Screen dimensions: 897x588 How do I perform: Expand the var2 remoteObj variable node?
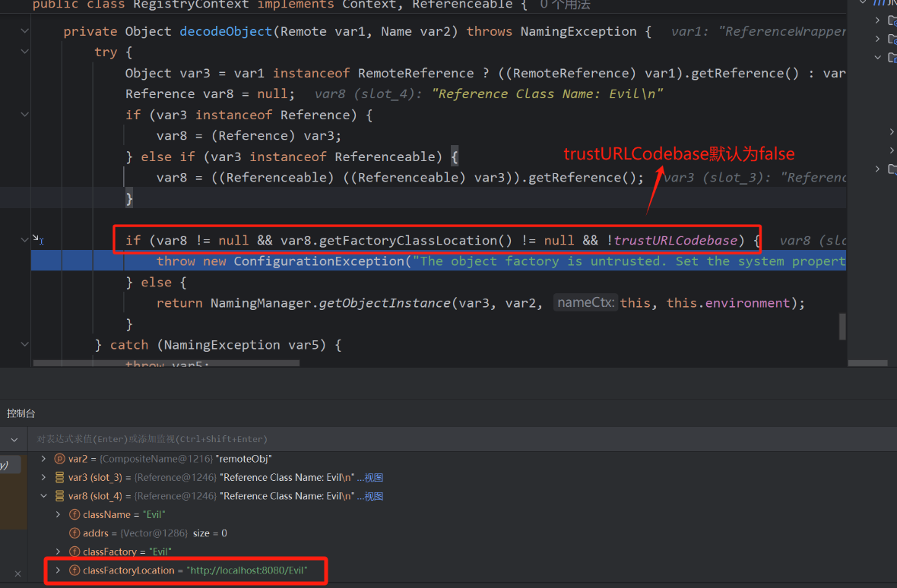click(43, 459)
